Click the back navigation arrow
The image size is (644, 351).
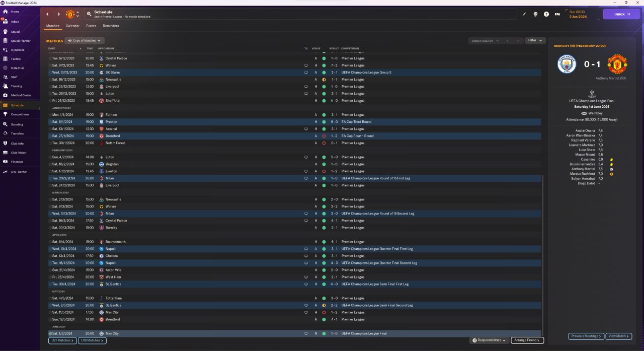[x=48, y=14]
